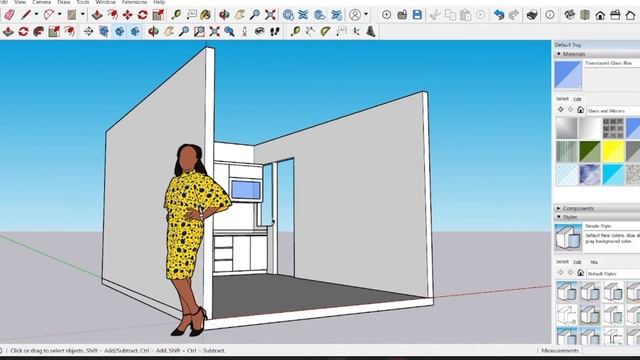This screenshot has height=360, width=640.
Task: Select the Zoom magnifier in top toolbar
Action: 255,15
